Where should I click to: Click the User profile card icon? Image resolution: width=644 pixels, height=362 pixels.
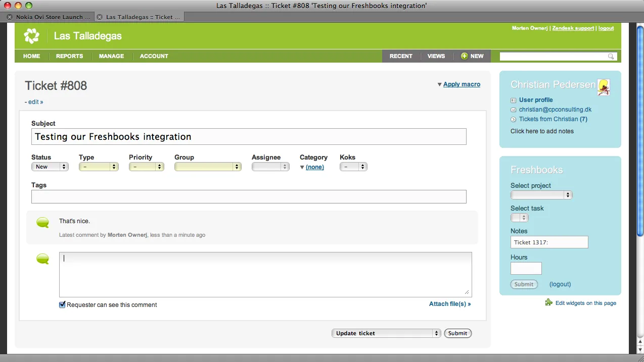coord(514,100)
